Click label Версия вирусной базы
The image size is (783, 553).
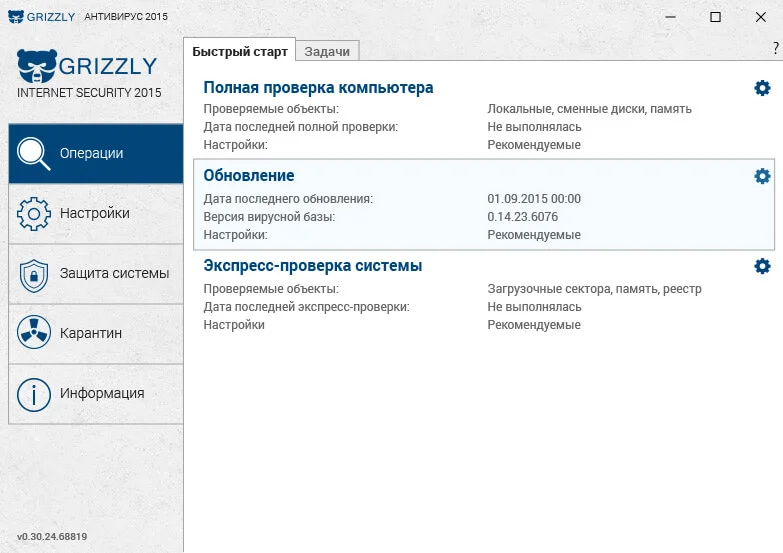[x=269, y=217]
